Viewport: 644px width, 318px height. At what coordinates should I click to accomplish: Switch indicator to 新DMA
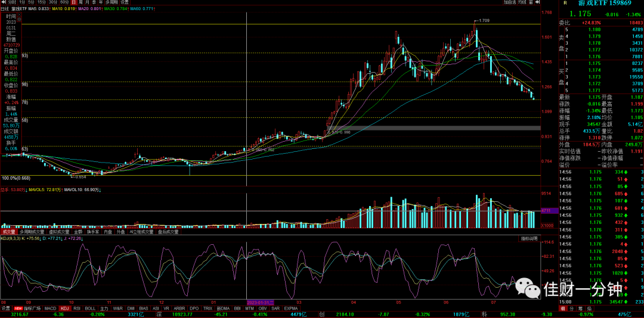click(224, 308)
